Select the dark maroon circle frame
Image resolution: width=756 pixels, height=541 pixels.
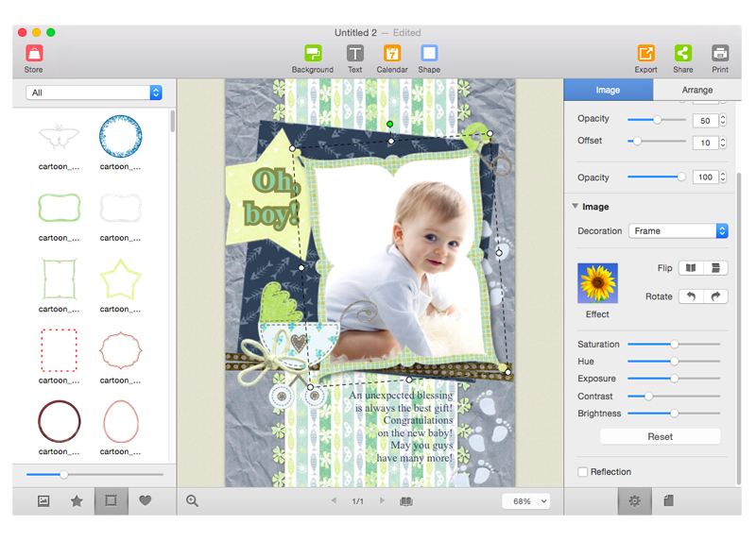pos(59,421)
